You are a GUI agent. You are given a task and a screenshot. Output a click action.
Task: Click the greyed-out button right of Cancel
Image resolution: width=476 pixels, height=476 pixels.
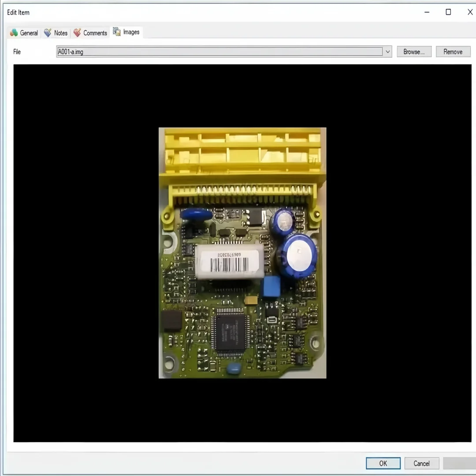(x=459, y=463)
